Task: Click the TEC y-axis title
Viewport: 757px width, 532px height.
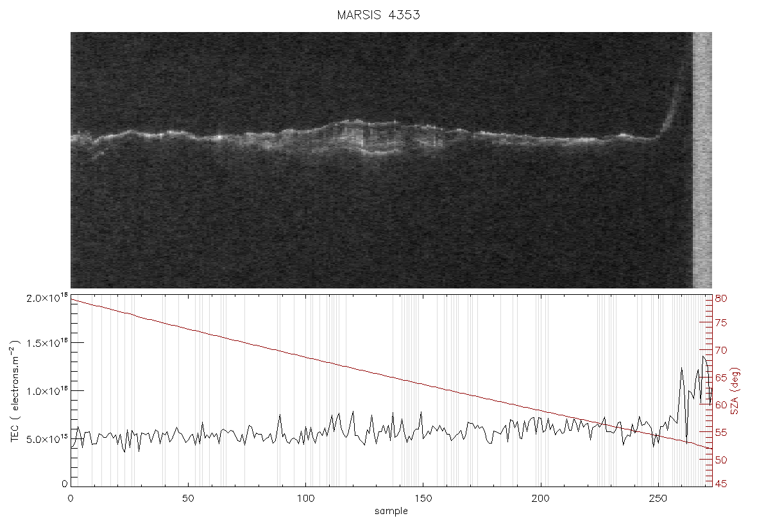Action: click(15, 391)
